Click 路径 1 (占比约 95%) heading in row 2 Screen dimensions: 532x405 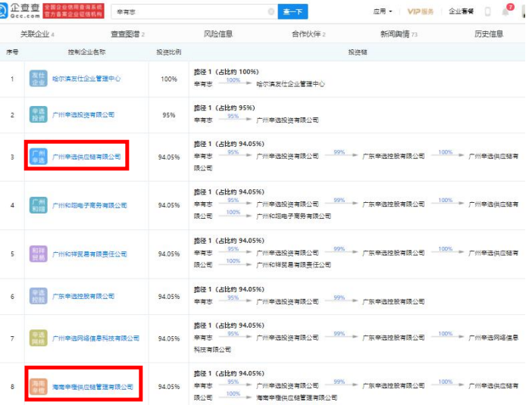tap(224, 107)
